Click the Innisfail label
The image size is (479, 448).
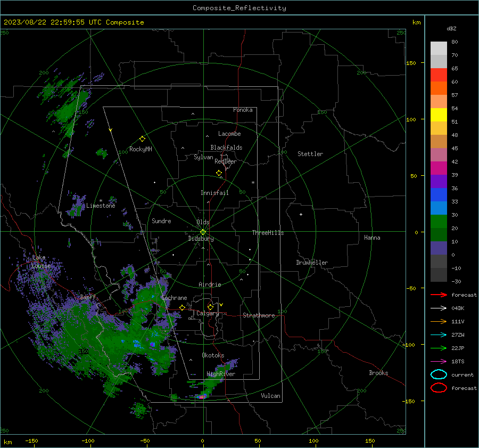(x=214, y=193)
